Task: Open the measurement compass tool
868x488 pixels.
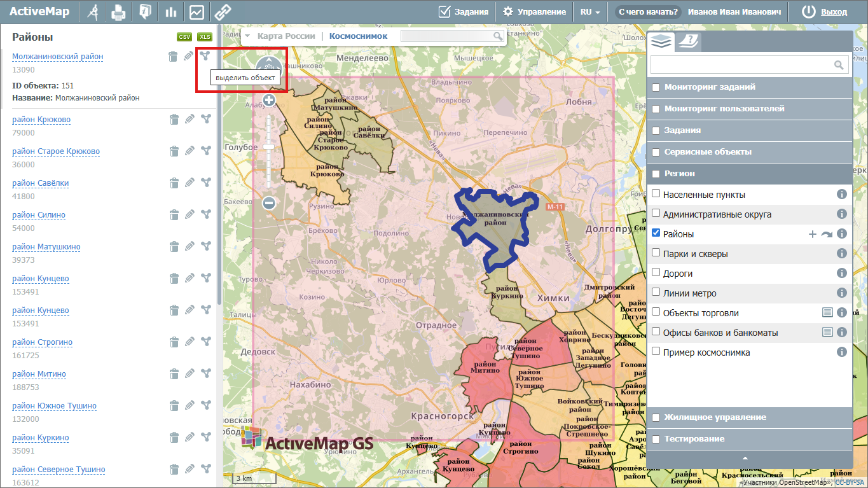Action: pyautogui.click(x=93, y=12)
